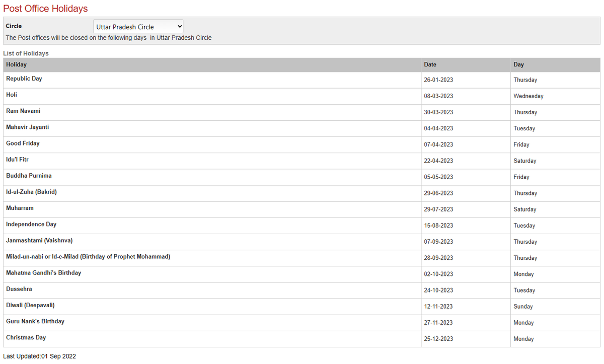Click the date 12-11-2023
Screen dimensions: 604x364
coord(438,307)
